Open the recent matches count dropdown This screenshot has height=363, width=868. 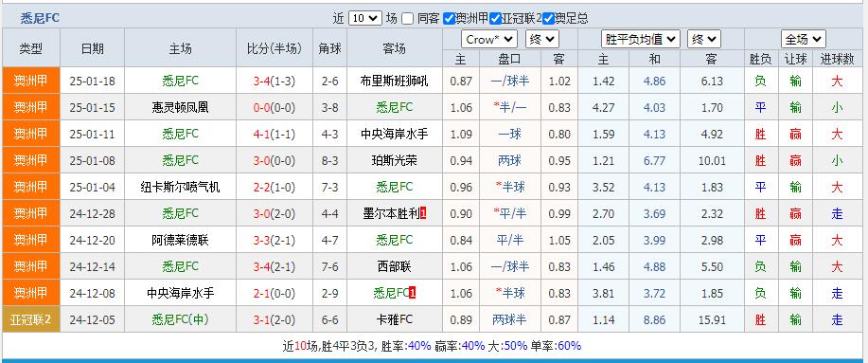point(364,18)
